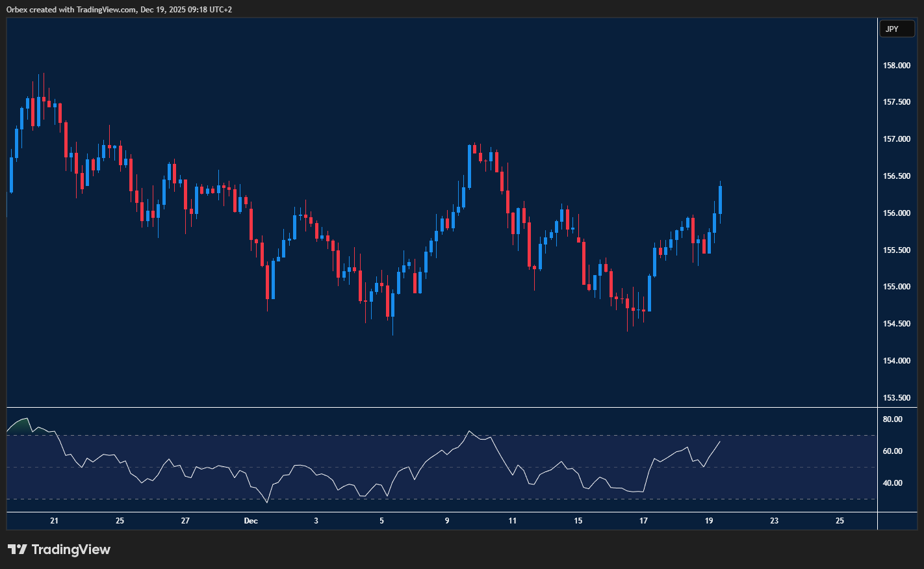This screenshot has height=569, width=924.
Task: Click the 80.00 RSI scale label
Action: click(892, 419)
